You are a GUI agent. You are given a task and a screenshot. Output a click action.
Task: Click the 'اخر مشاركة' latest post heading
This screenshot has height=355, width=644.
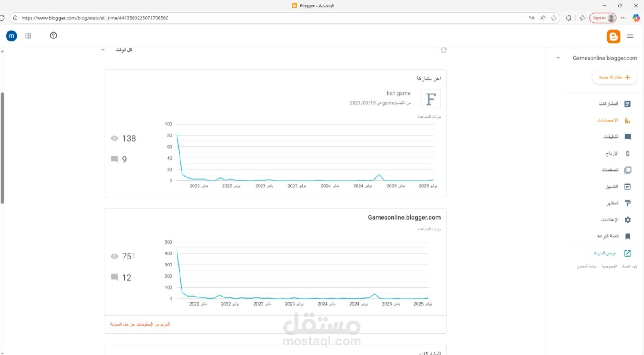(x=428, y=79)
